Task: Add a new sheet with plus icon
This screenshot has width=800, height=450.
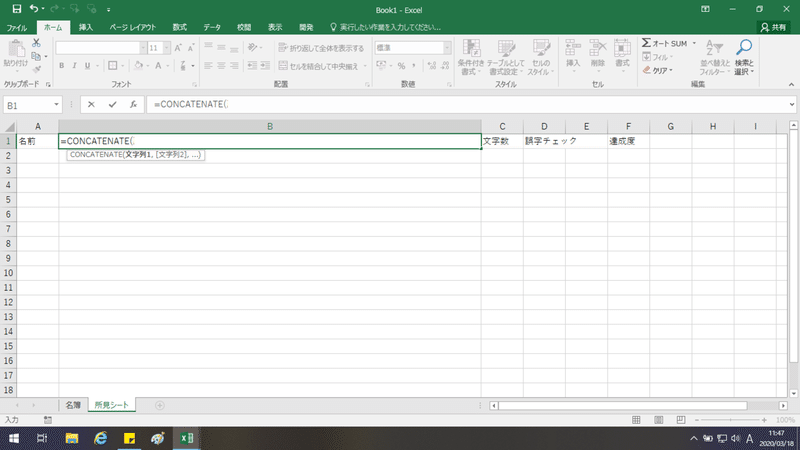Action: pos(160,405)
